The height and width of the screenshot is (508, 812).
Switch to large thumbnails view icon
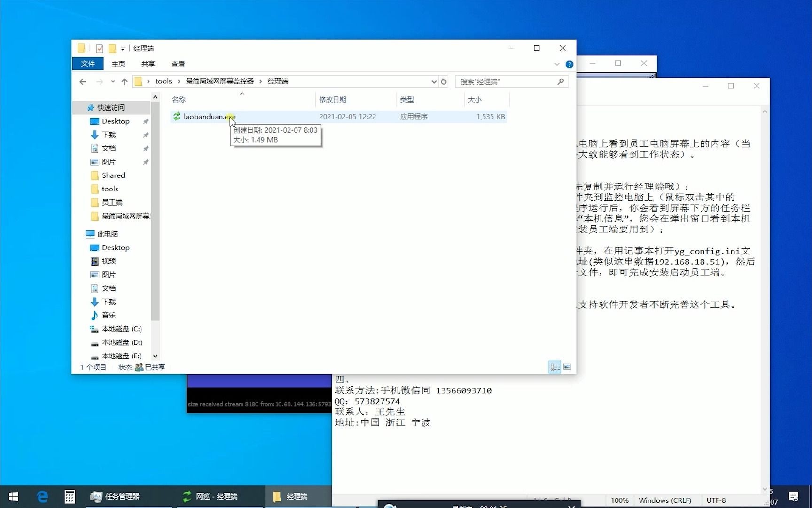567,367
